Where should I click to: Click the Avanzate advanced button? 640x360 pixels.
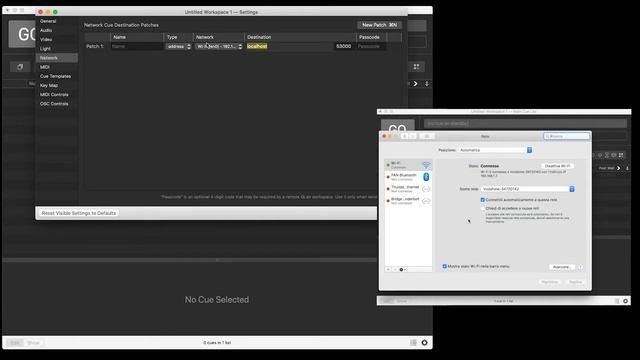click(x=562, y=267)
